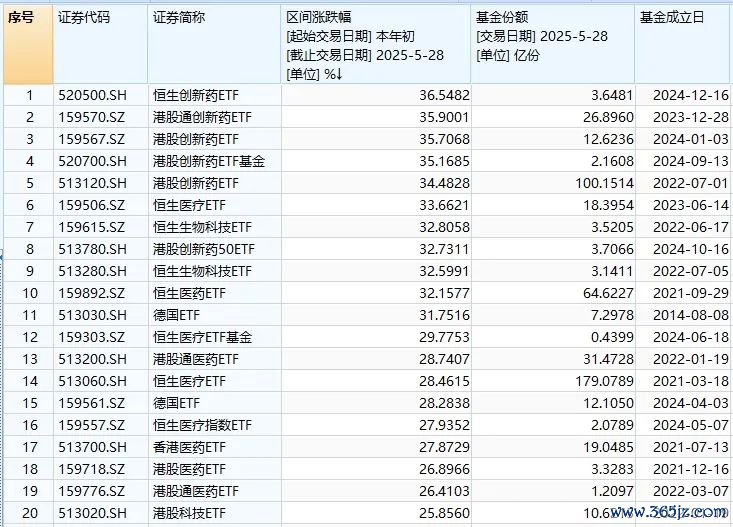Click the name 港股创新药50ETF
The image size is (733, 527).
(x=204, y=249)
